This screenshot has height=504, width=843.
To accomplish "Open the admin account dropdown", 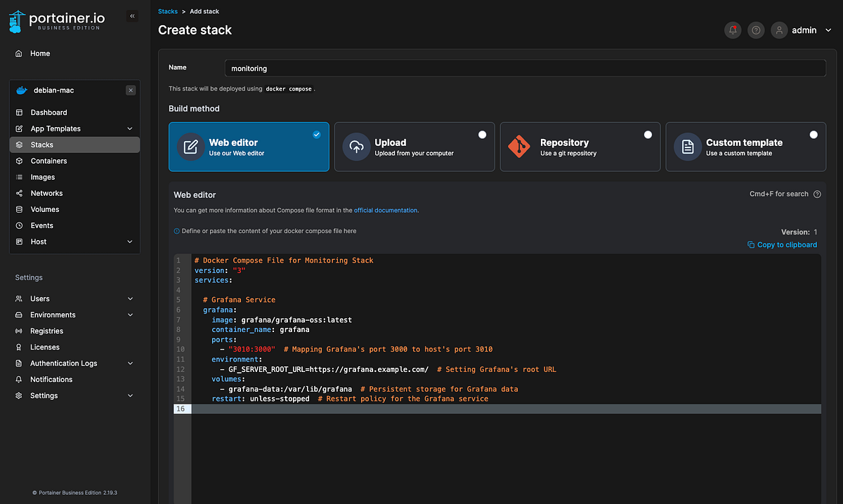I will tap(803, 30).
